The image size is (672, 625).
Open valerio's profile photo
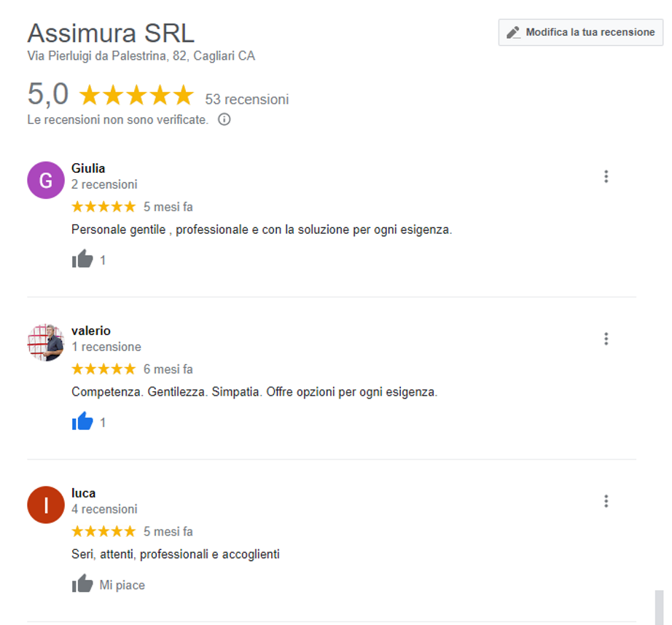(x=46, y=342)
